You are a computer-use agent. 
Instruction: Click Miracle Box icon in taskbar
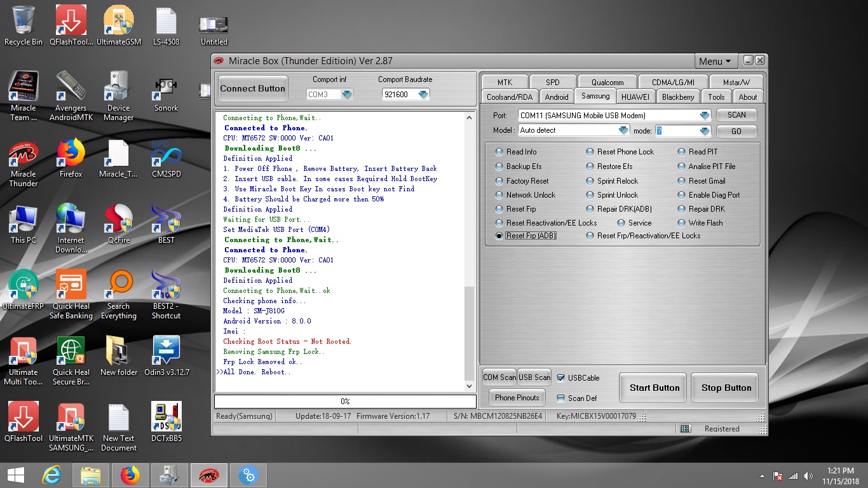coord(208,475)
